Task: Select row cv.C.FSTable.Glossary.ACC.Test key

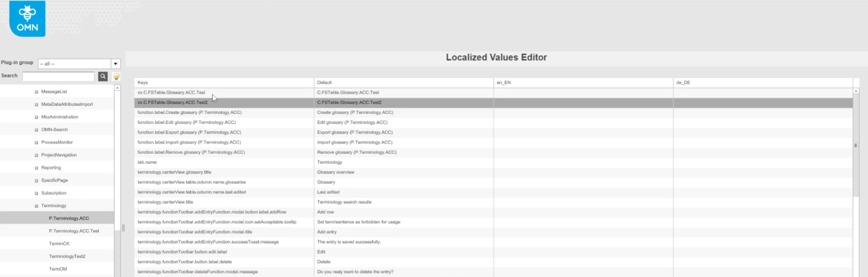Action: point(171,92)
